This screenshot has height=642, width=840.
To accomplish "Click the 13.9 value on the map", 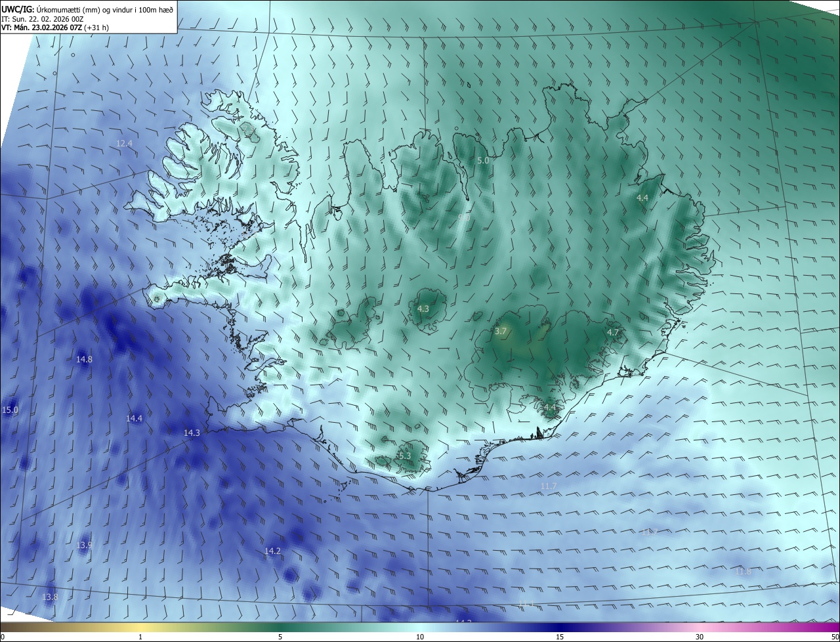I will (x=84, y=545).
